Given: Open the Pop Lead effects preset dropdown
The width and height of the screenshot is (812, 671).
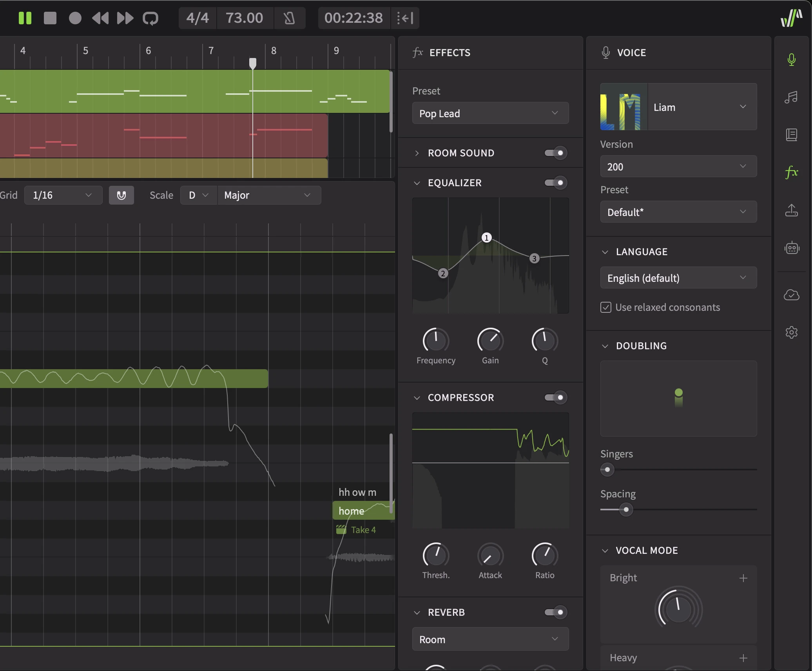Looking at the screenshot, I should click(490, 113).
